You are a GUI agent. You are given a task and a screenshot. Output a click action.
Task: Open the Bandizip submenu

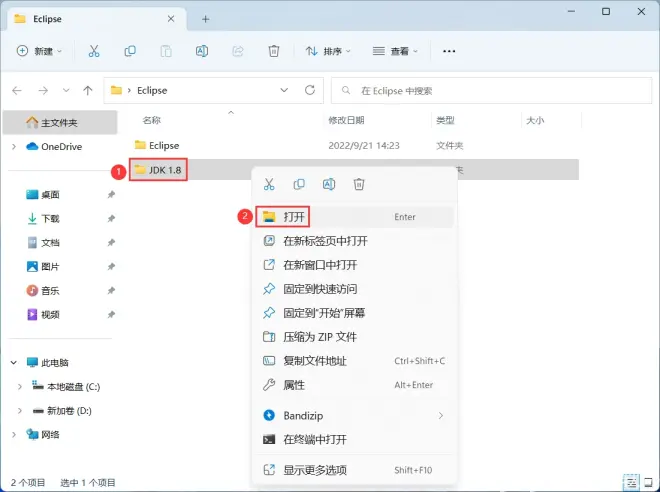354,415
